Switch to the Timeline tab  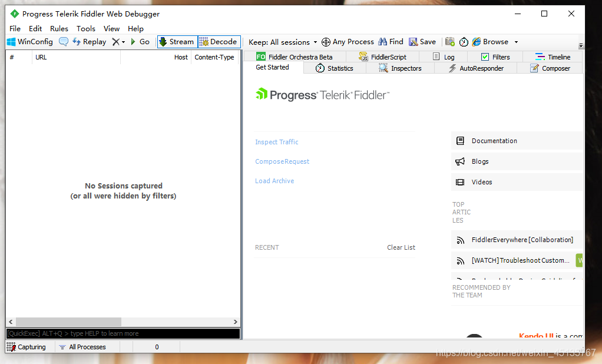(553, 57)
